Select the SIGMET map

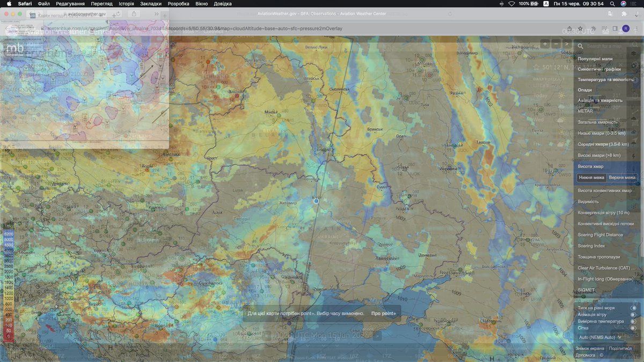pos(586,290)
